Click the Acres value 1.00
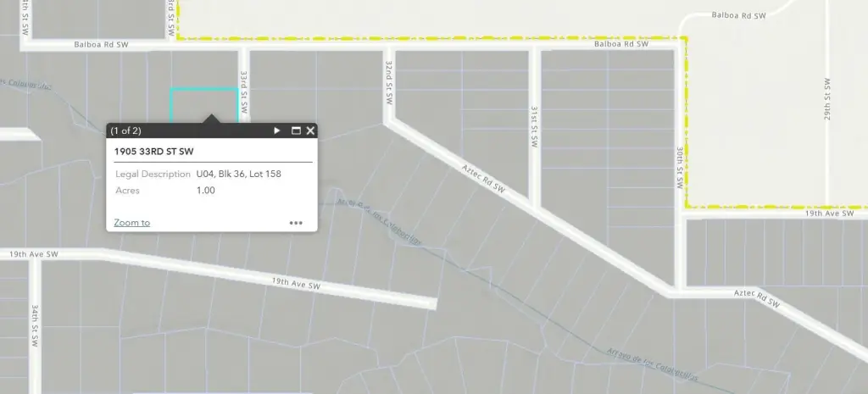868x394 pixels. (206, 191)
